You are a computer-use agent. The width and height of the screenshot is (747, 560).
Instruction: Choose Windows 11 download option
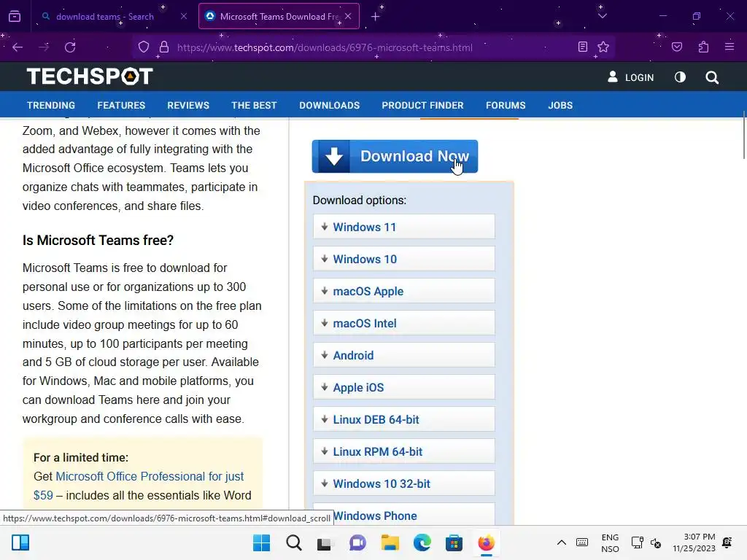tap(404, 227)
